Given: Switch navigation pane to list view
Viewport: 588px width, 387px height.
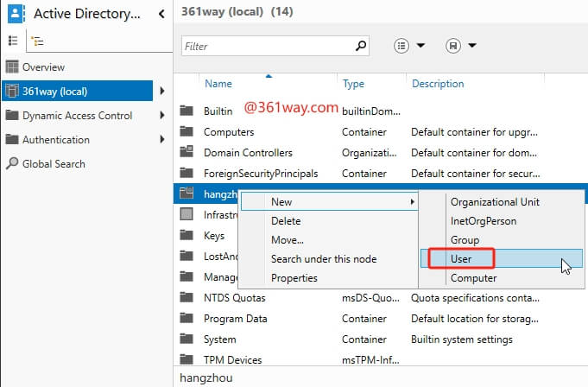Looking at the screenshot, I should coord(12,41).
